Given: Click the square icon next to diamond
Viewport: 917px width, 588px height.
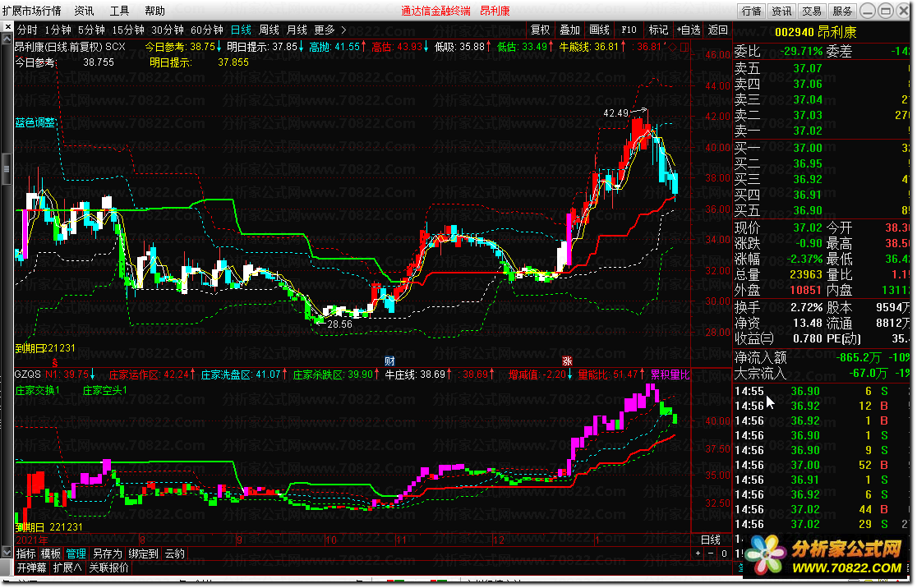Looking at the screenshot, I should tap(684, 47).
